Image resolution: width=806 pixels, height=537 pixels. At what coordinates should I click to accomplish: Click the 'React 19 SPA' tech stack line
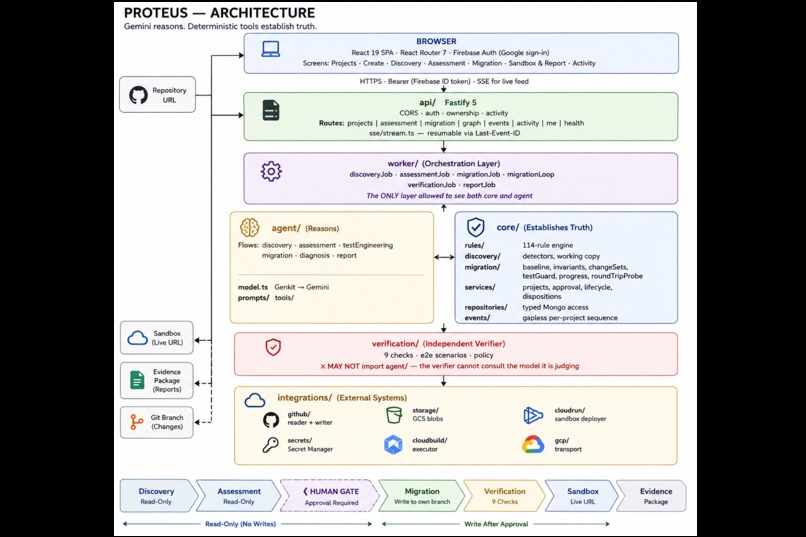click(450, 52)
